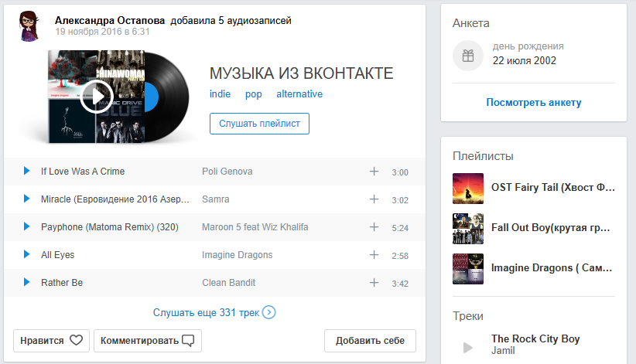Play the Miracle track by Samra
This screenshot has width=636, height=364.
click(27, 199)
